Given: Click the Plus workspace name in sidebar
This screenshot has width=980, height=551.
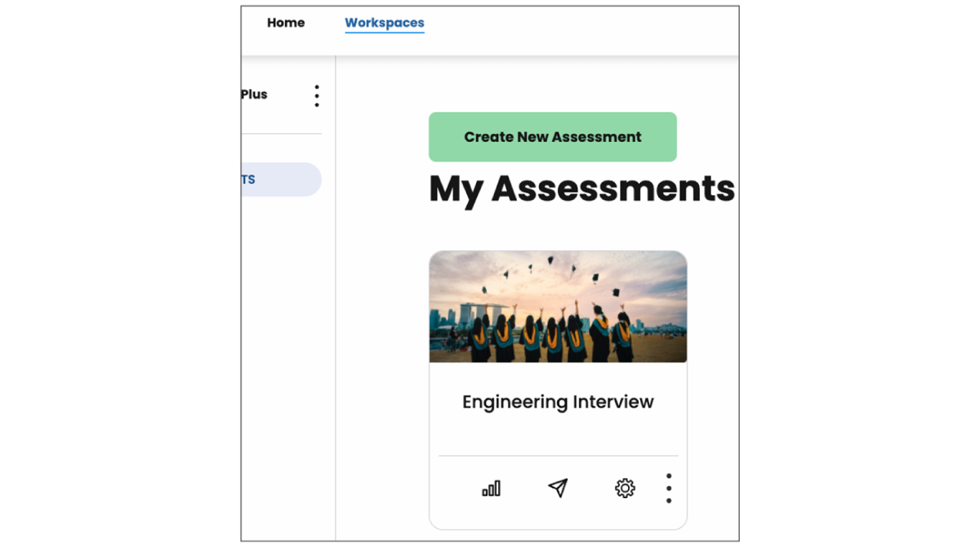Looking at the screenshot, I should point(254,94).
